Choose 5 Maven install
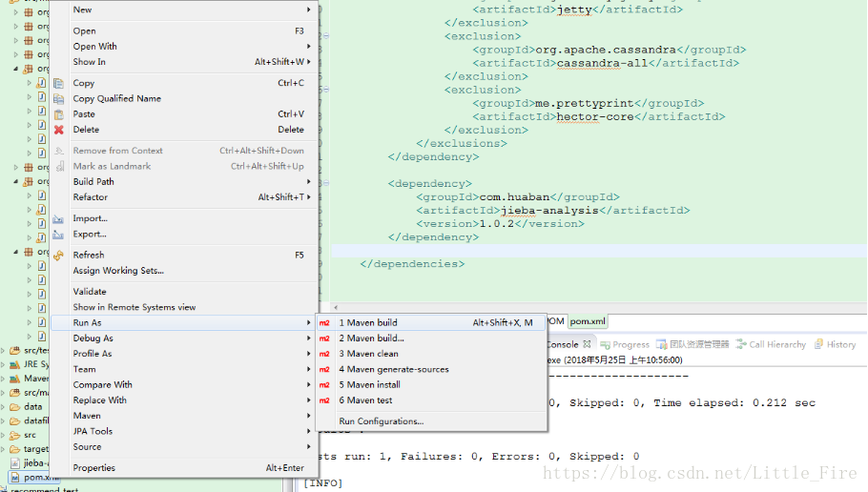The width and height of the screenshot is (868, 492). point(431,384)
